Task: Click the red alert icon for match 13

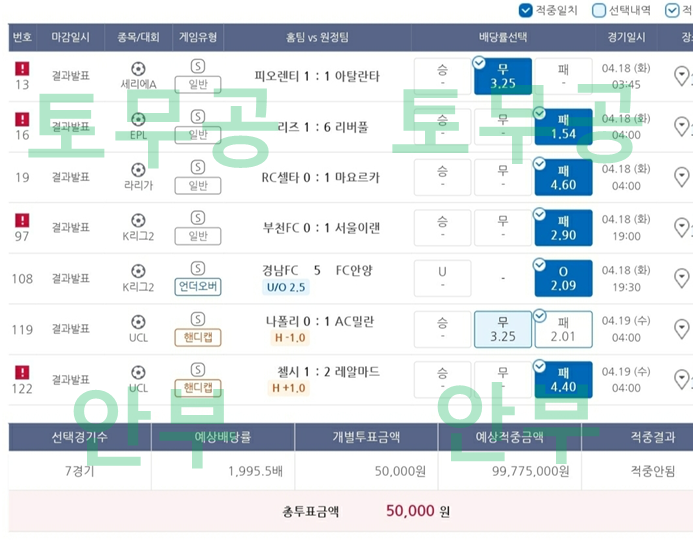Action: [22, 68]
